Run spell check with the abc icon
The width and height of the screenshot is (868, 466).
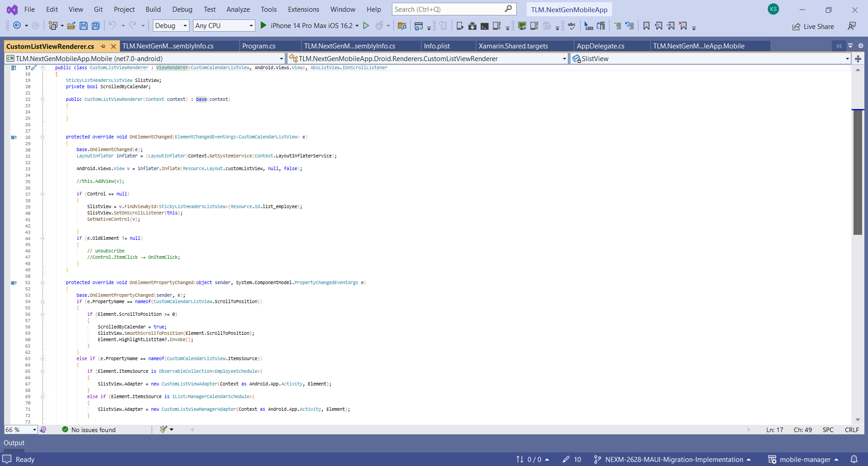click(x=571, y=26)
